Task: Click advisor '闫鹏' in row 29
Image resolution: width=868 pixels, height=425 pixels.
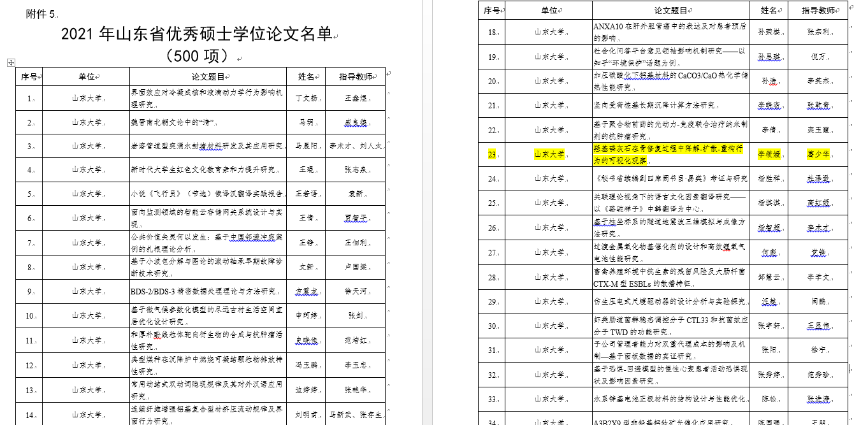Action: point(819,301)
